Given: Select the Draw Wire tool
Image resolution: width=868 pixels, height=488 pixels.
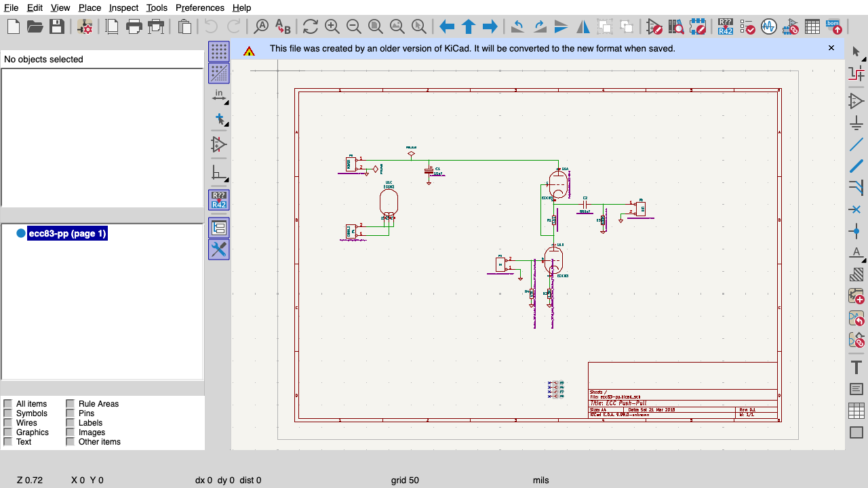Looking at the screenshot, I should 856,144.
